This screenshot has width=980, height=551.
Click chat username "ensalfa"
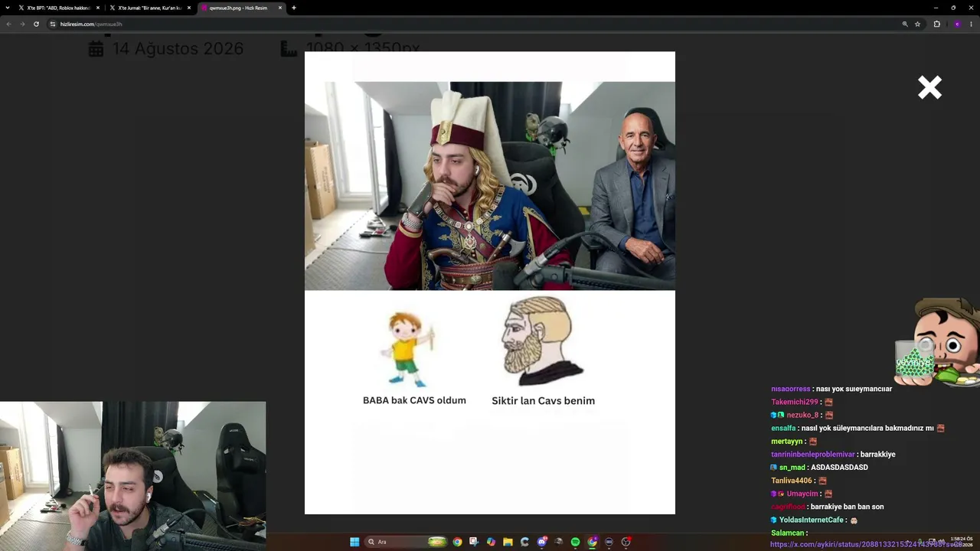pos(783,428)
